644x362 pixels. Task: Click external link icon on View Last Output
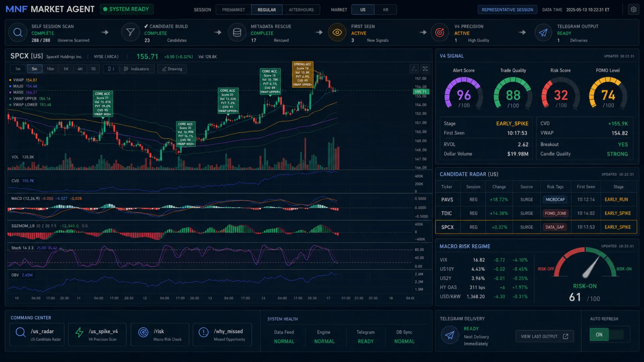(x=566, y=336)
